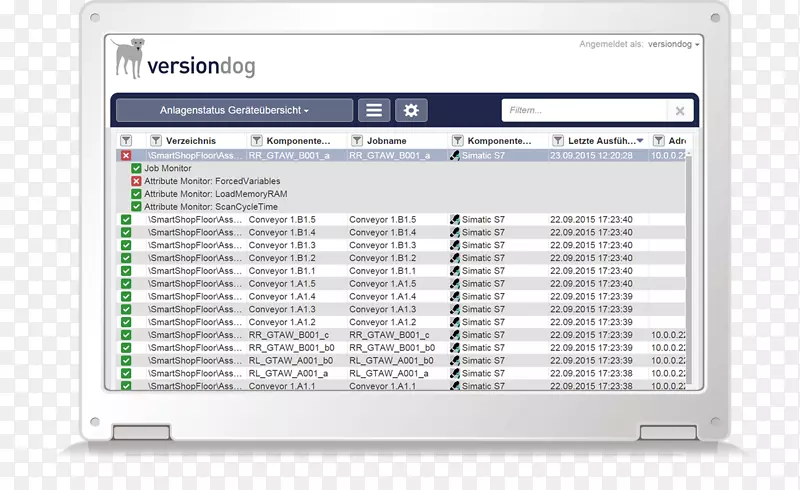Open the hamburger list menu button
800x490 pixels.
pyautogui.click(x=374, y=111)
